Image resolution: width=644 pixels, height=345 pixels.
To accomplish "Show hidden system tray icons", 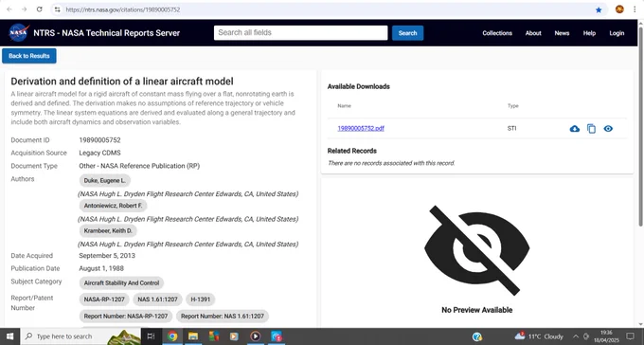I will pyautogui.click(x=576, y=336).
